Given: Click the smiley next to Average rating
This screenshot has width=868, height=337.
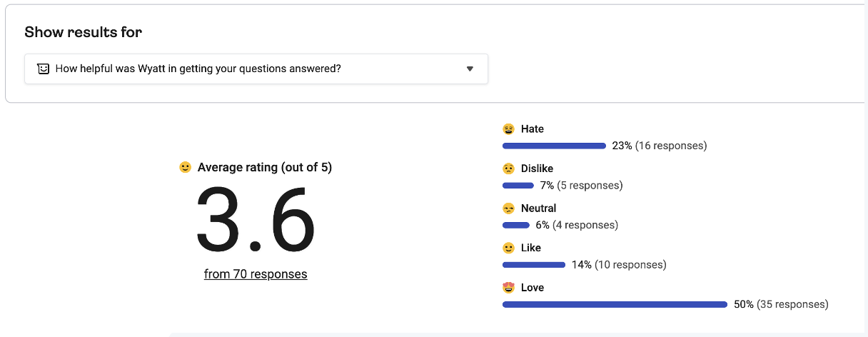Looking at the screenshot, I should coord(186,168).
